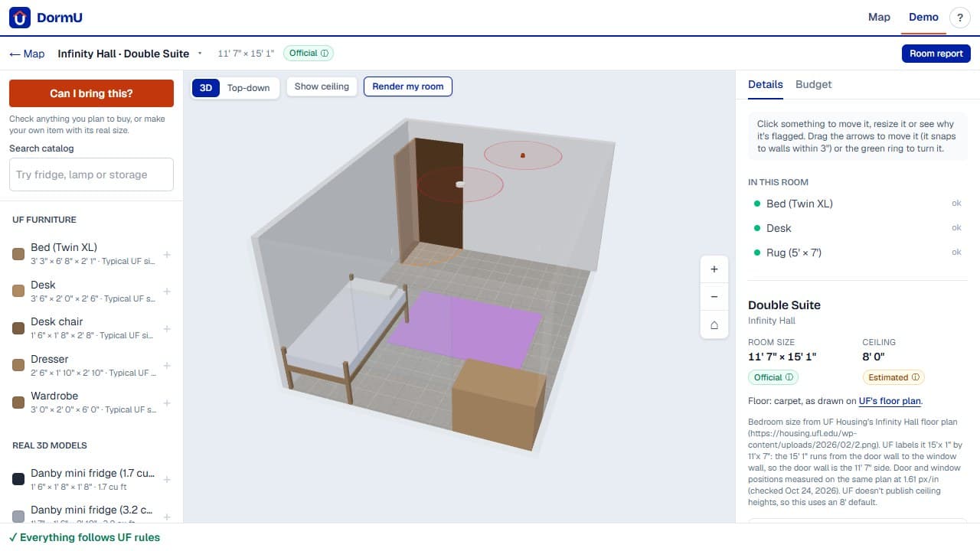Viewport: 980px width, 551px height.
Task: Open the UF's floor plan link
Action: point(890,401)
